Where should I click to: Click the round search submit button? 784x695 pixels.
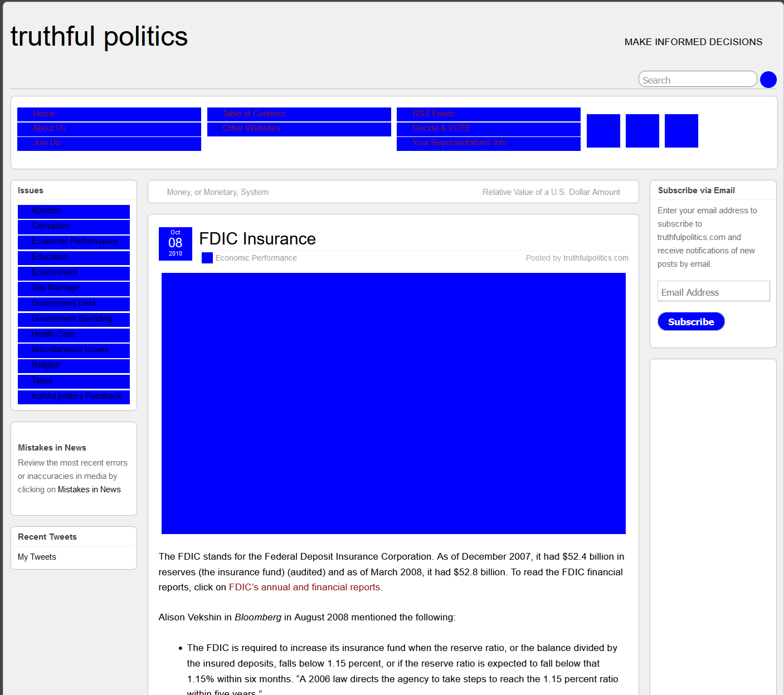point(768,80)
